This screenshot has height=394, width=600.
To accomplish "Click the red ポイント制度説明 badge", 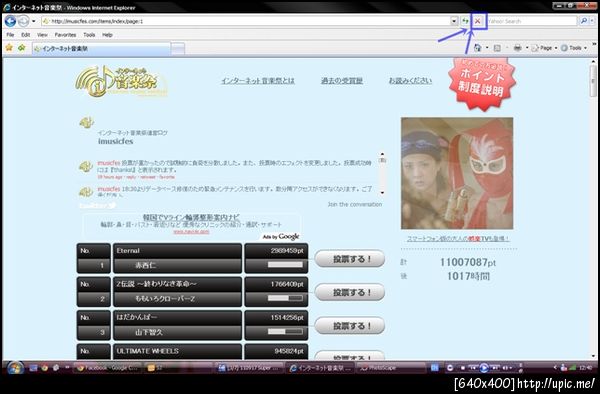I will 482,83.
